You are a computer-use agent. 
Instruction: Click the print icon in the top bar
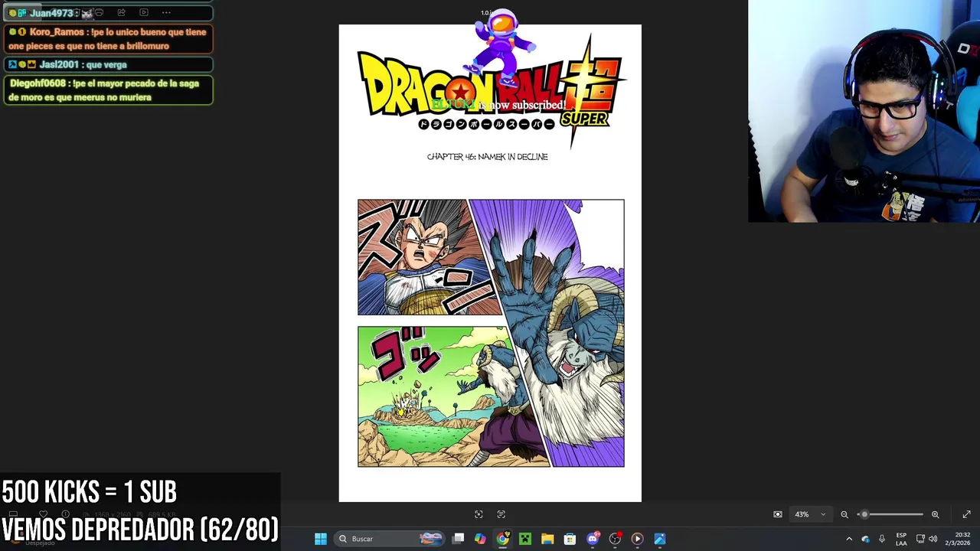pyautogui.click(x=99, y=12)
